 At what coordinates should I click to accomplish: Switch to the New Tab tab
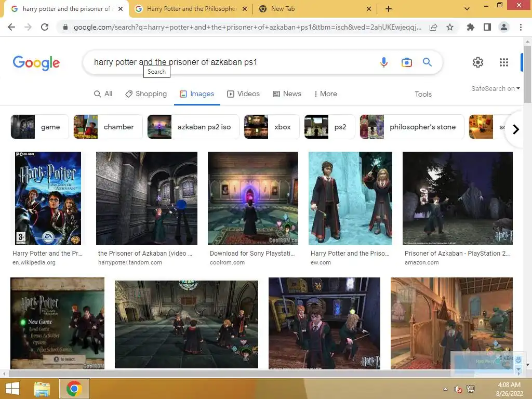point(314,9)
